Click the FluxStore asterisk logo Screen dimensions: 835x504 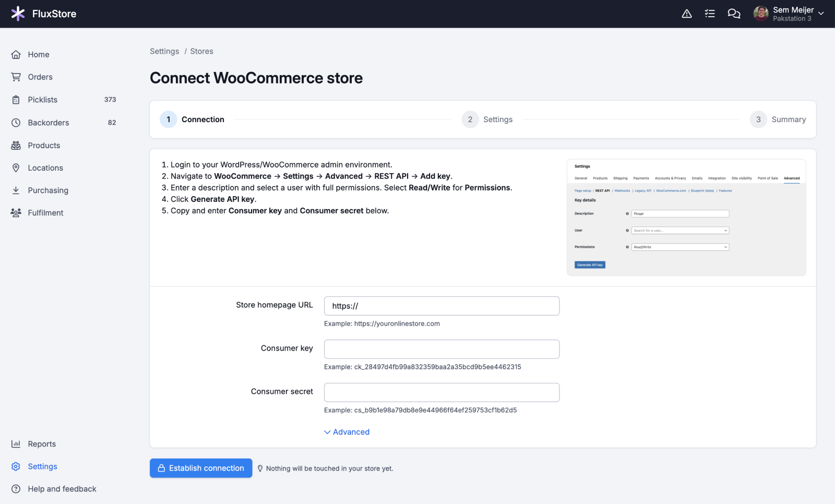click(x=18, y=14)
